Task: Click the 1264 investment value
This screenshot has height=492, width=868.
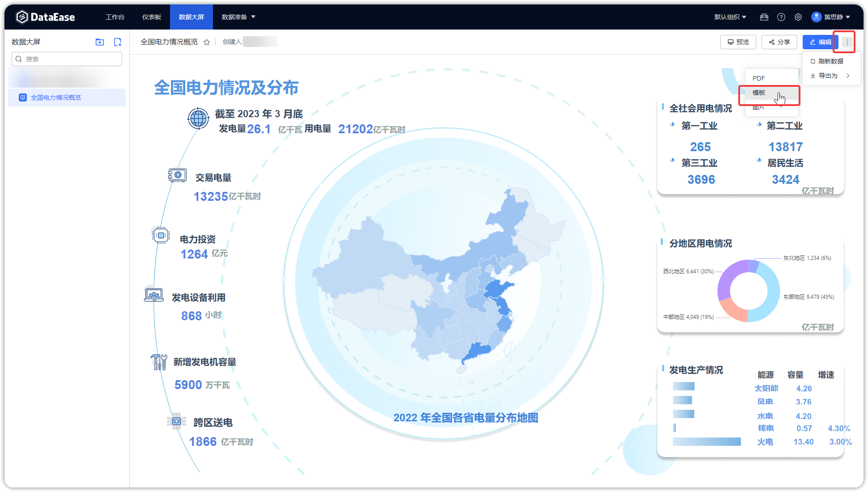Action: pyautogui.click(x=194, y=254)
